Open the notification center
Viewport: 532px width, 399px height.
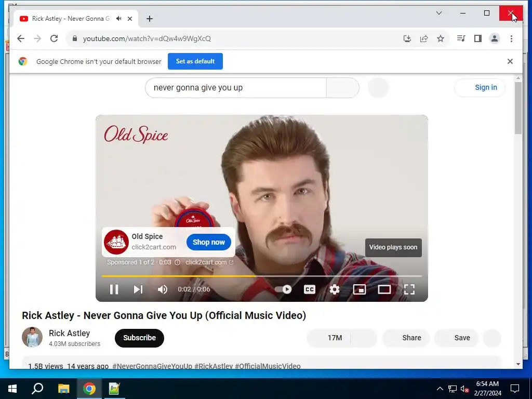(x=515, y=389)
